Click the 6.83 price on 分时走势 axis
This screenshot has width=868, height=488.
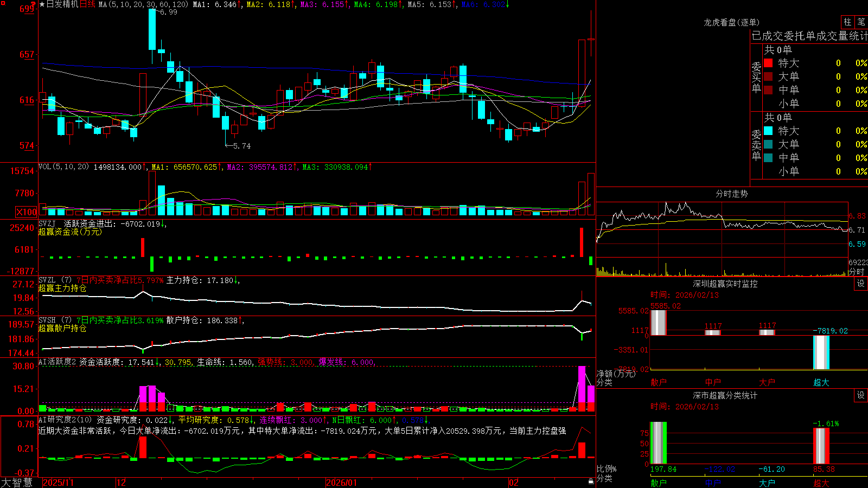857,216
